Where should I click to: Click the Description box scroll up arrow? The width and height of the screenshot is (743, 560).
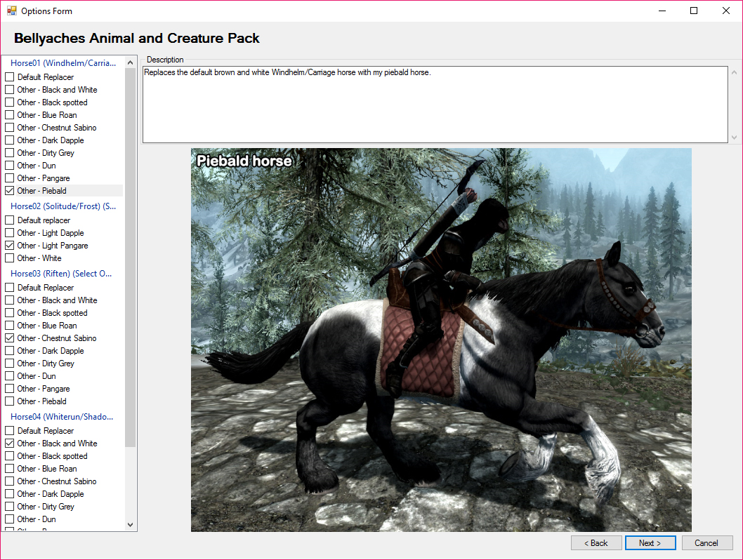[x=734, y=72]
